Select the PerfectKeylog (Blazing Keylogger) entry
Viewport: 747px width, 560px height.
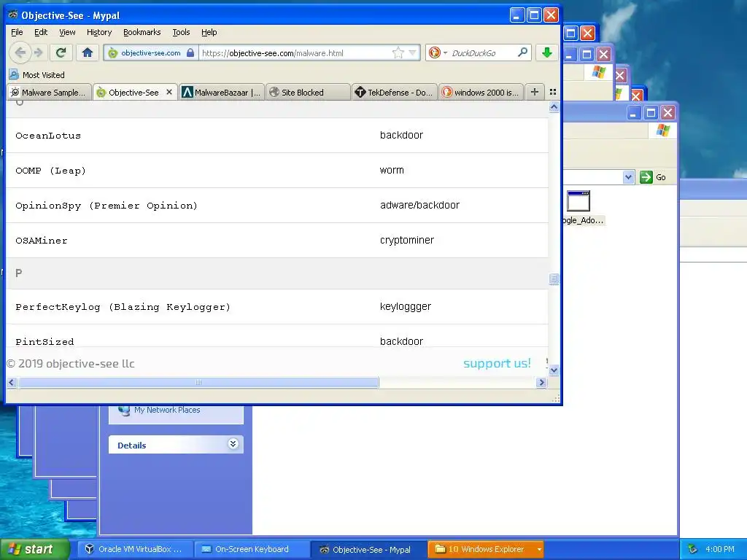[x=277, y=307]
